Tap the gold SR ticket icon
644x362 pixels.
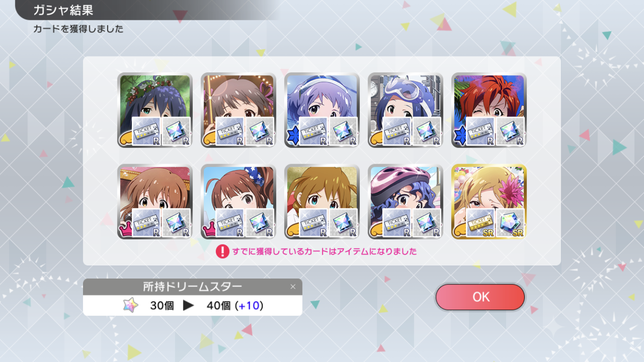[x=480, y=223]
